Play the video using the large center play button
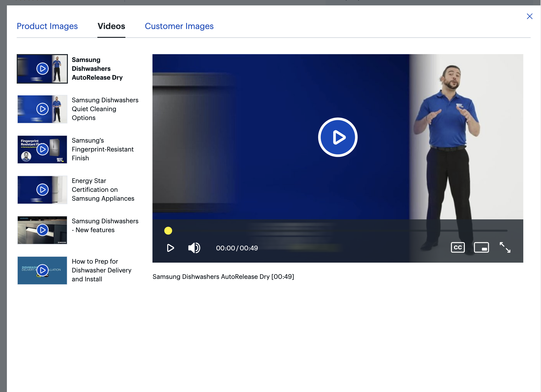This screenshot has height=392, width=541. pos(337,137)
